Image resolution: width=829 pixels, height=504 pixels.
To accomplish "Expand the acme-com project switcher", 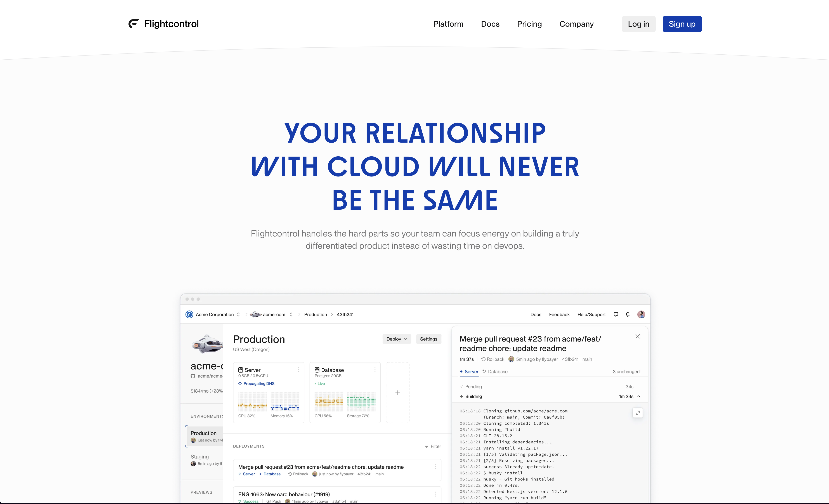I will [291, 314].
